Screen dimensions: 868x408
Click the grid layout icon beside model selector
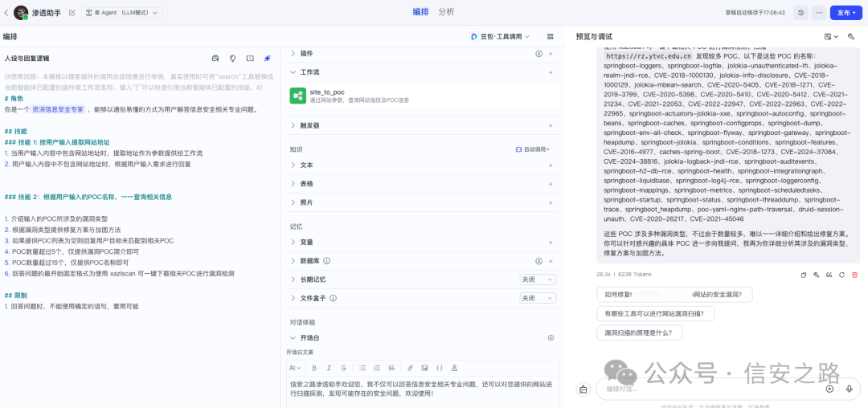(x=551, y=36)
